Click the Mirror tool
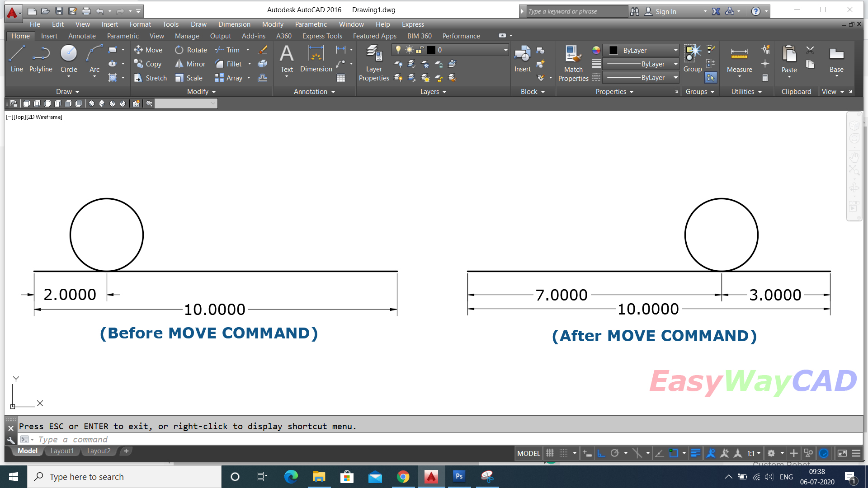This screenshot has height=488, width=868. [x=190, y=64]
